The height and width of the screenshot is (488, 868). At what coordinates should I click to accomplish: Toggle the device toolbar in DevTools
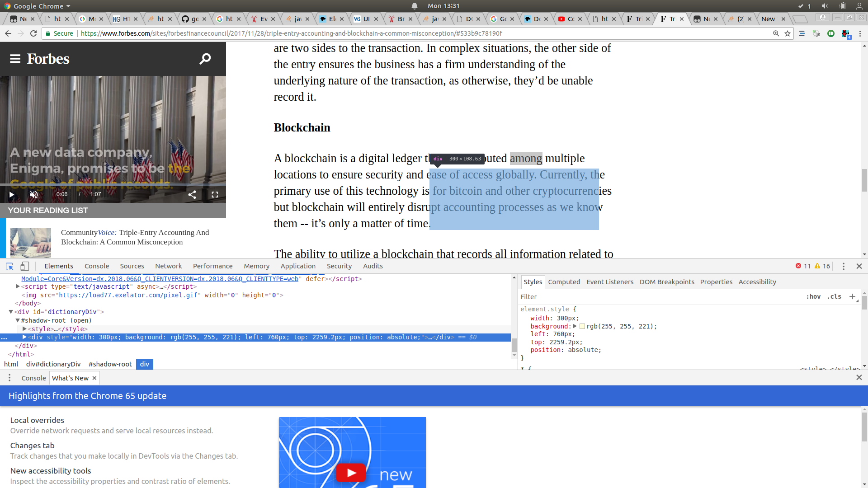click(x=25, y=266)
